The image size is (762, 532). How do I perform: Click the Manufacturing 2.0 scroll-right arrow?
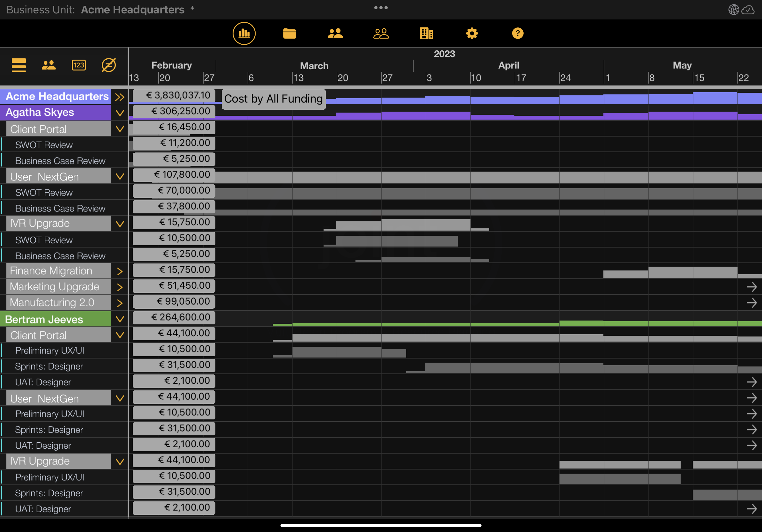tap(751, 302)
